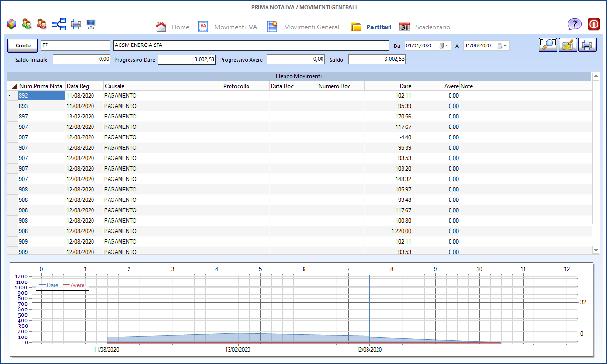This screenshot has height=364, width=607.
Task: Click the colored cube icon in toolbar
Action: click(x=11, y=24)
